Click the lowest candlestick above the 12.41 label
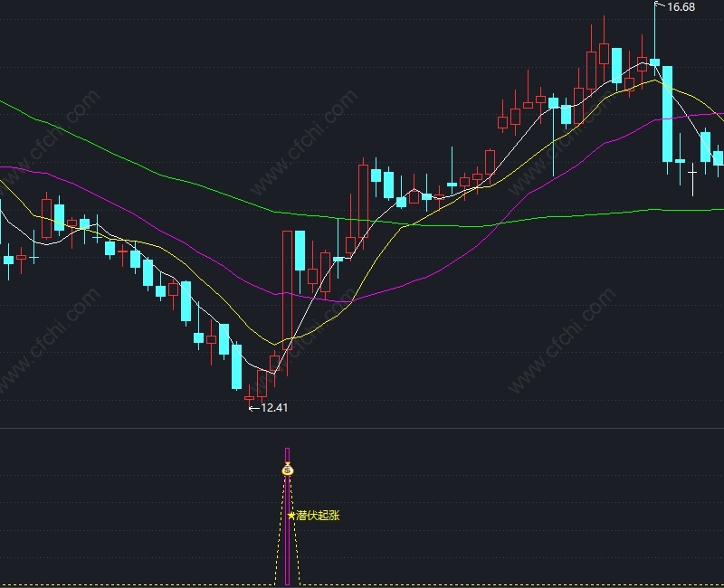This screenshot has height=588, width=724. [x=250, y=396]
